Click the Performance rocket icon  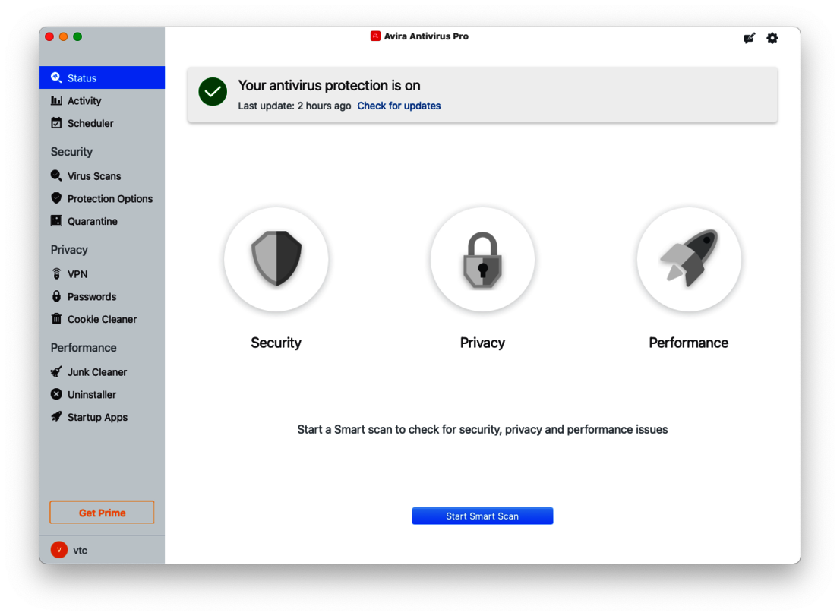click(x=688, y=259)
